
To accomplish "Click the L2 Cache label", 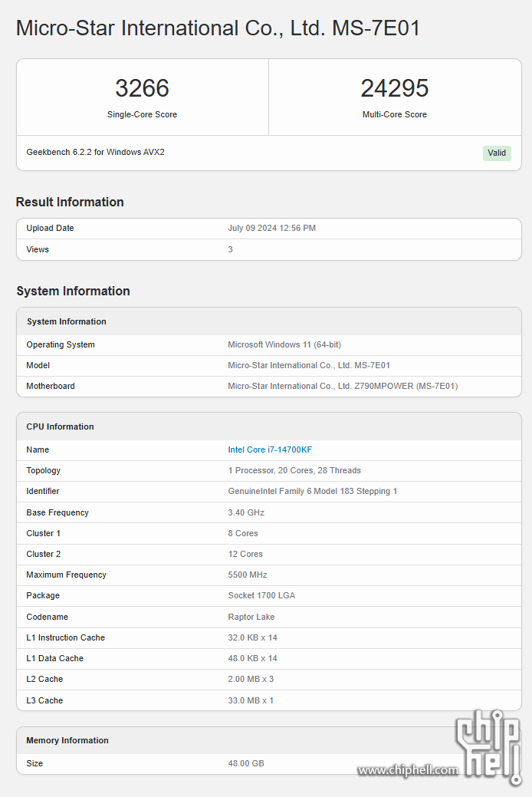I will [x=44, y=680].
